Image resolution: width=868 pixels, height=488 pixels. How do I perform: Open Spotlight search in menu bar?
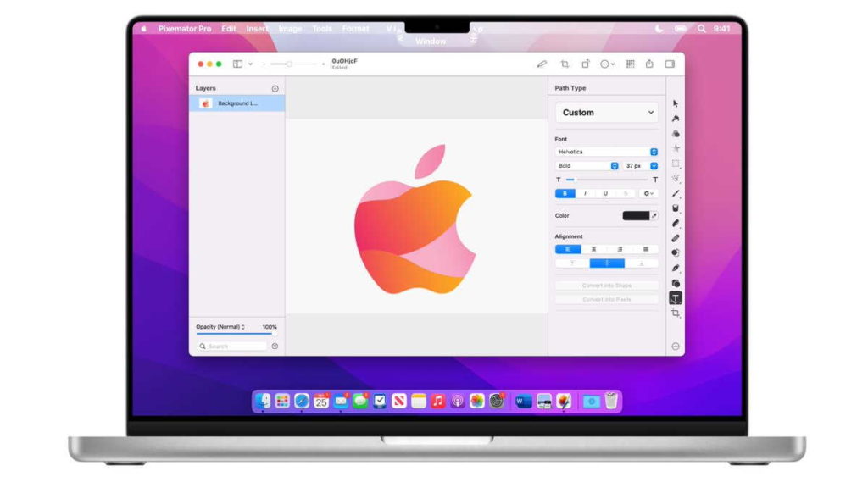click(x=701, y=29)
